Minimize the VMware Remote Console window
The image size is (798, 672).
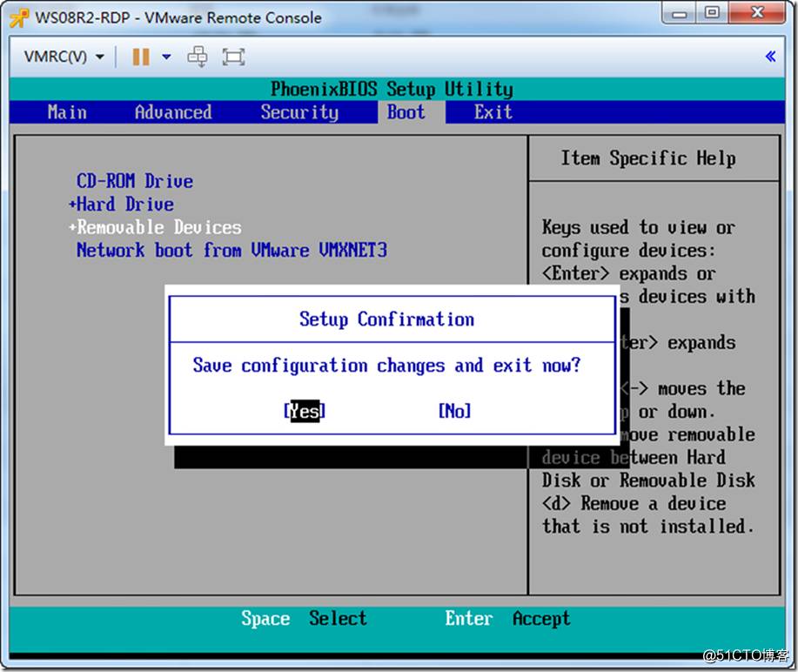[x=681, y=14]
